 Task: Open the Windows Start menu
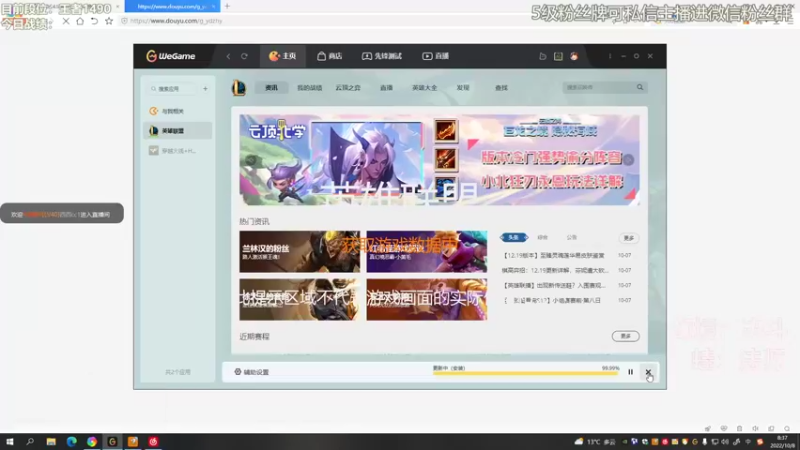pyautogui.click(x=10, y=441)
